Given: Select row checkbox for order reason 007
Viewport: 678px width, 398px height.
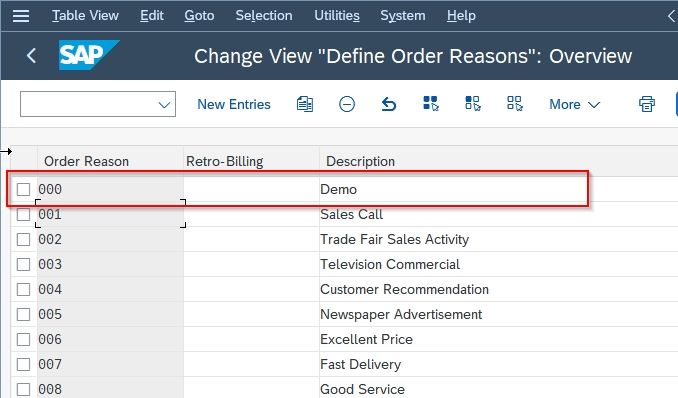Looking at the screenshot, I should [x=23, y=364].
